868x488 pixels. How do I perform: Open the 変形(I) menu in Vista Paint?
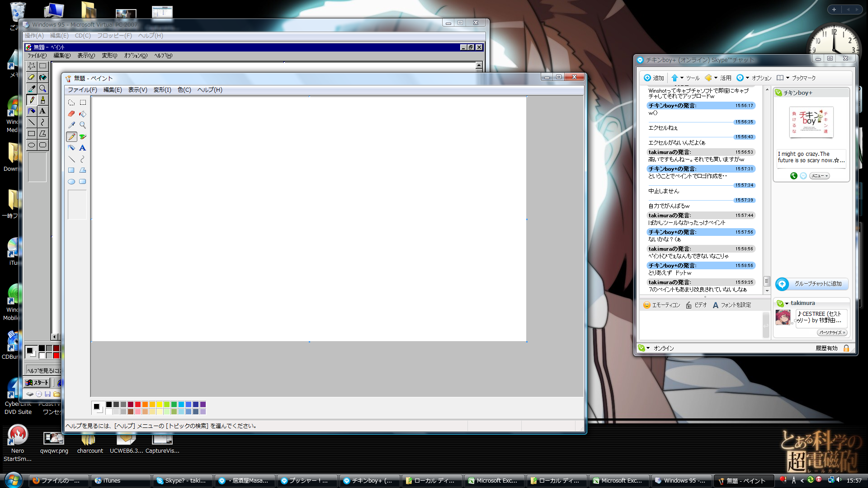[x=162, y=90]
